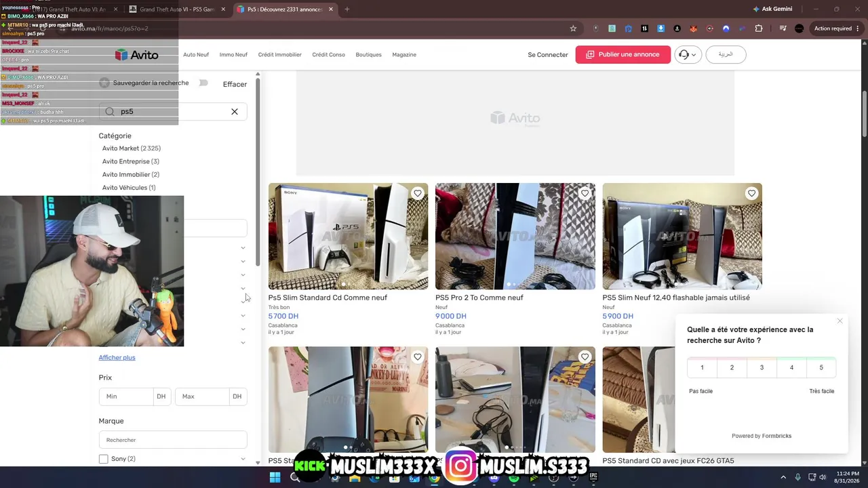Viewport: 868px width, 488px height.
Task: Open the Magazine menu item
Action: 404,55
